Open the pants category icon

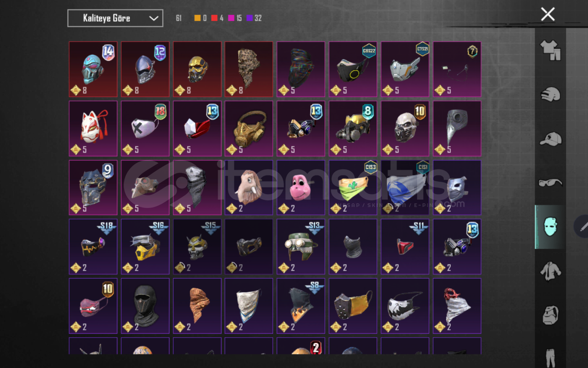(550, 358)
